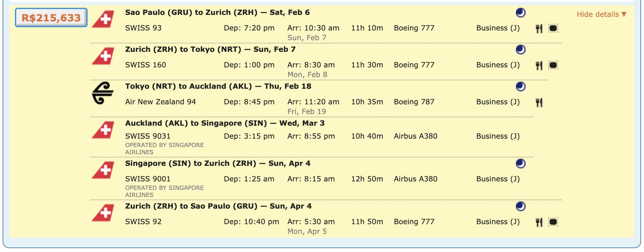This screenshot has width=644, height=252.
Task: Click moon icon for Tokyo to Auckland flight
Action: [x=520, y=86]
